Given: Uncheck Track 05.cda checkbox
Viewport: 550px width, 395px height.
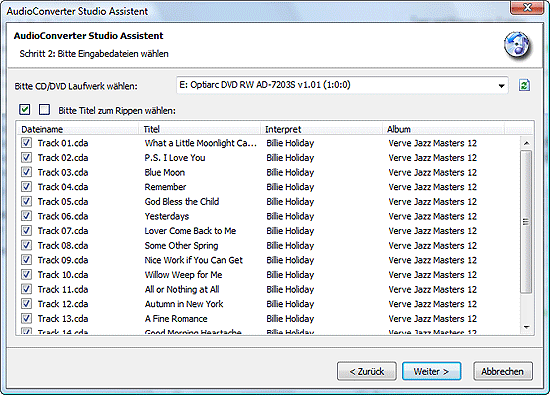Looking at the screenshot, I should tap(26, 201).
